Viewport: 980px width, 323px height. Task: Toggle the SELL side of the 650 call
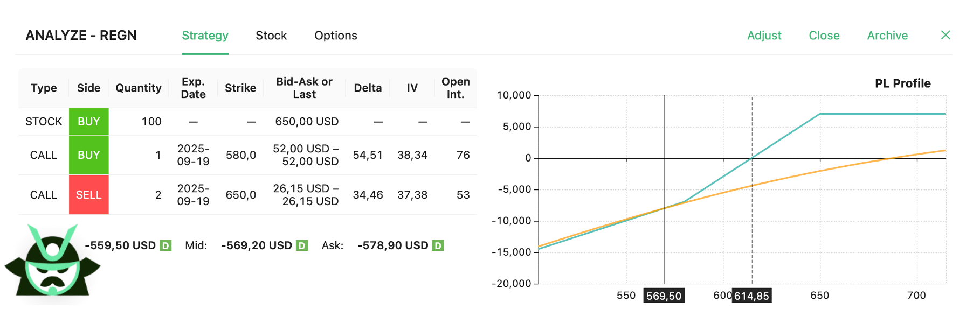[x=89, y=195]
